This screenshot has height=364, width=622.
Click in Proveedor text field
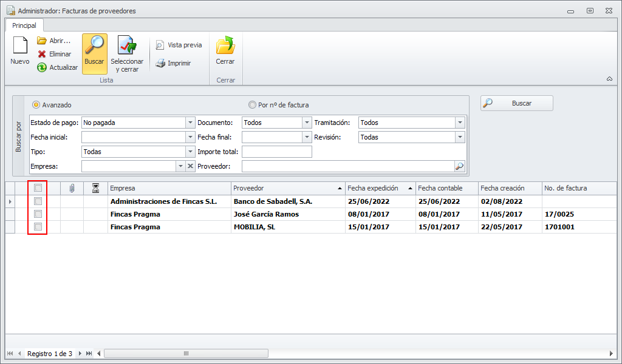tap(348, 166)
